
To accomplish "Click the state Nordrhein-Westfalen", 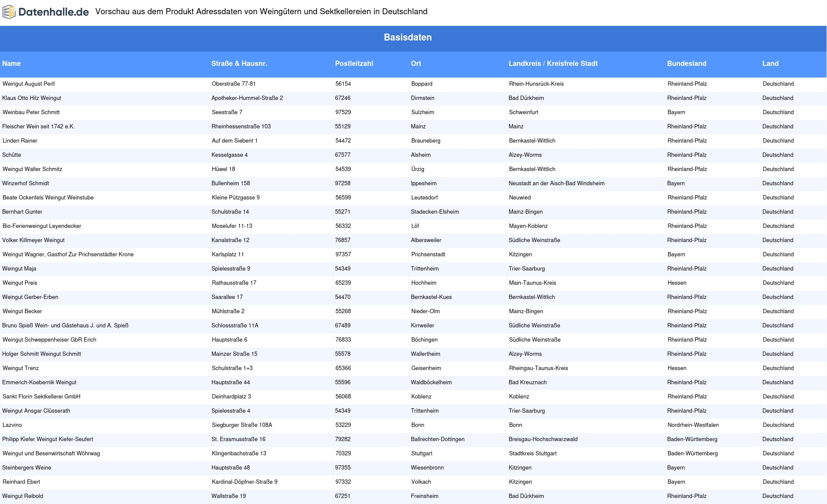I will [x=693, y=425].
